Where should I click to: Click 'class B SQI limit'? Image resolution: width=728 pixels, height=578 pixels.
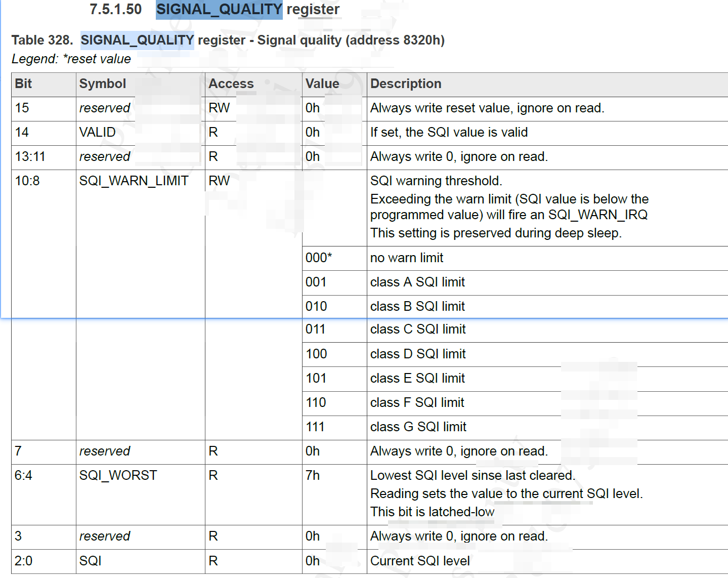(417, 306)
